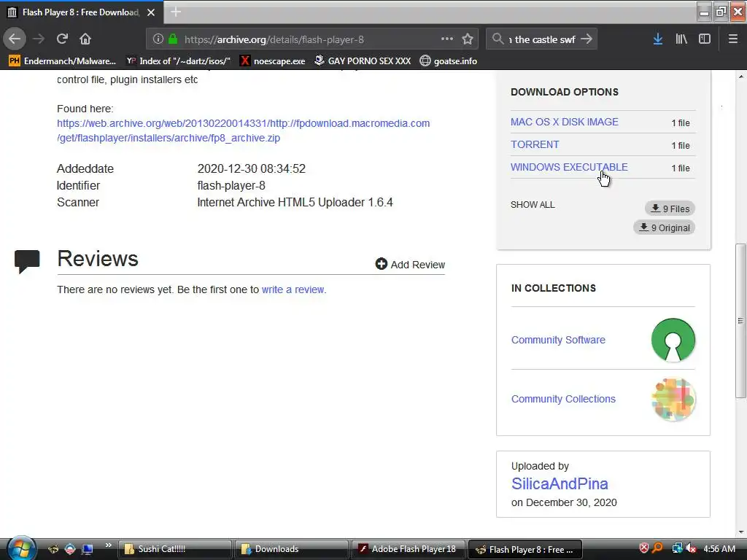Open page actions three-dot menu
Screen dimensions: 747x560
pos(447,39)
